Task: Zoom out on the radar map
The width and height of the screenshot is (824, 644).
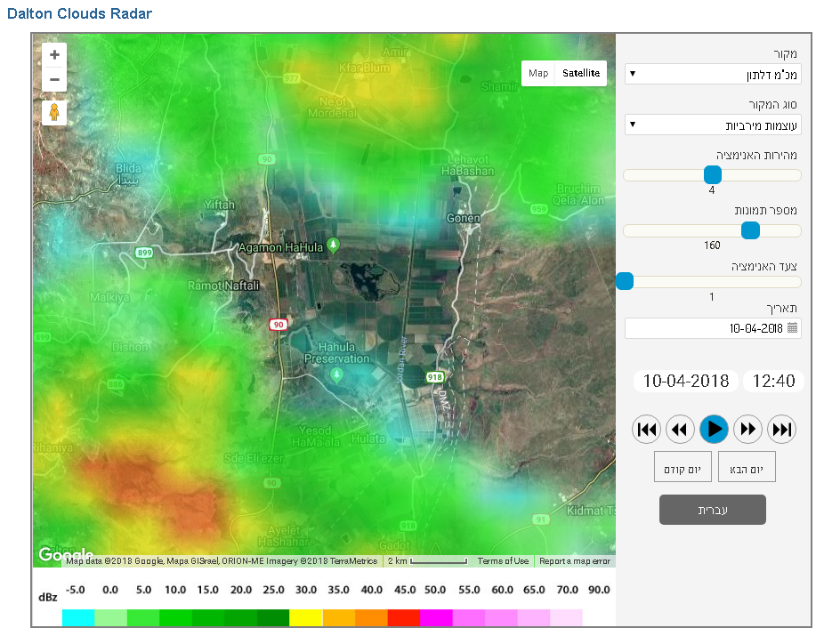Action: 54,79
